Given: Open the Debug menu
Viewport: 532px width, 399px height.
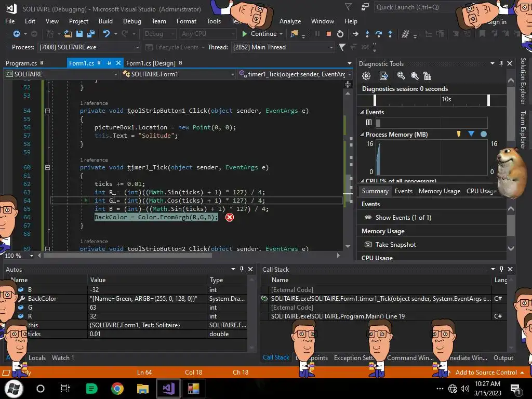Looking at the screenshot, I should point(132,21).
